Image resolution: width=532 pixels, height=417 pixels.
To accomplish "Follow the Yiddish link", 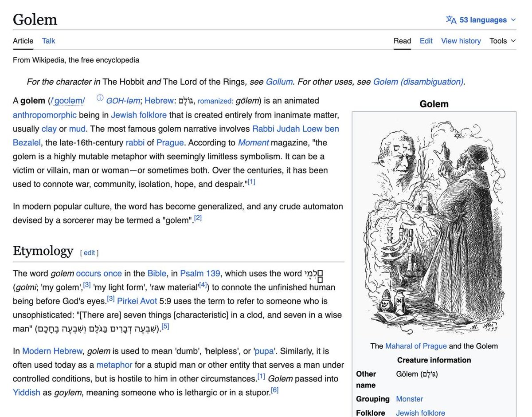I will [27, 393].
